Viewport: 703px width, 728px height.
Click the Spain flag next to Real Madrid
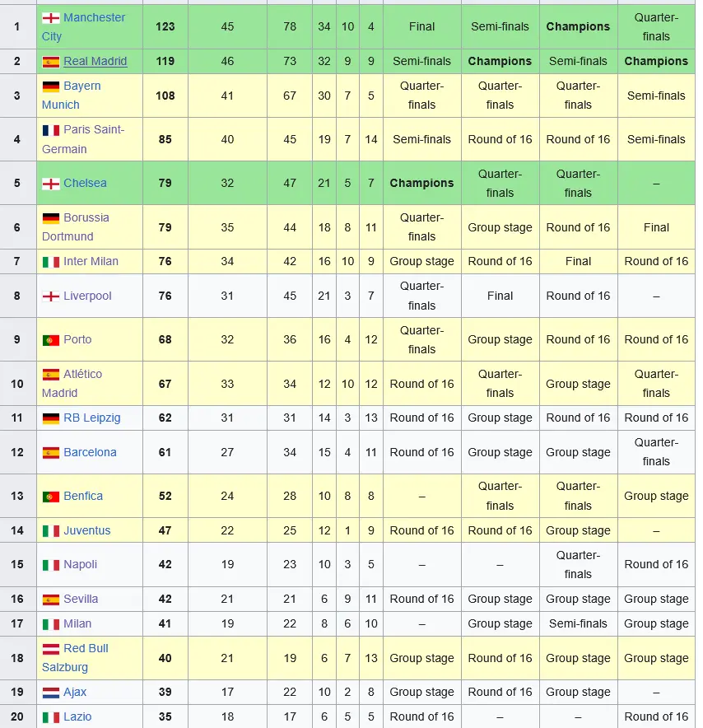(50, 62)
